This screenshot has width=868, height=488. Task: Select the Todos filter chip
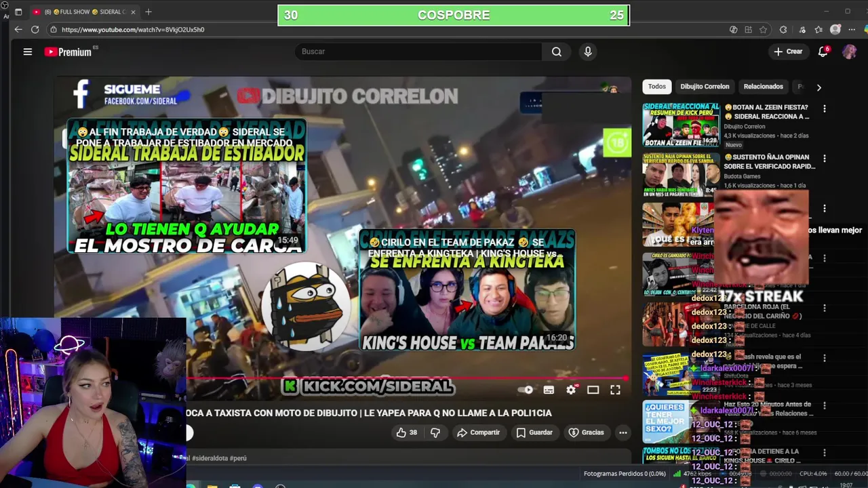(x=656, y=87)
